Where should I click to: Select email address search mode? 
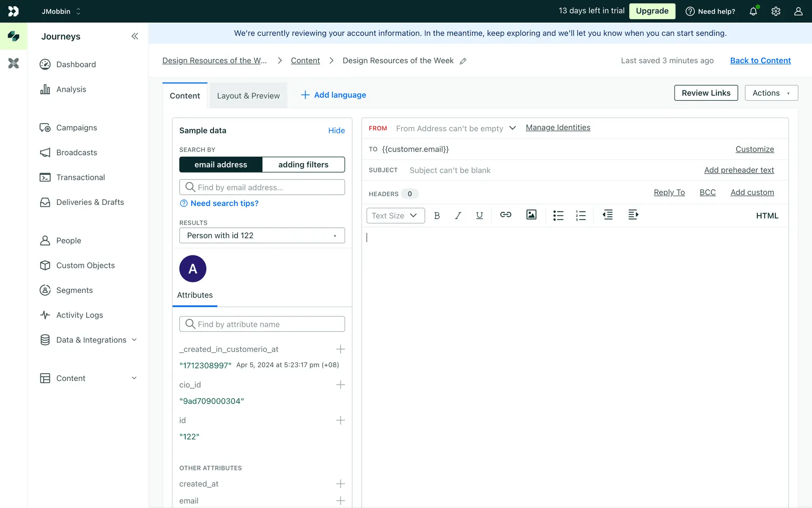click(221, 165)
